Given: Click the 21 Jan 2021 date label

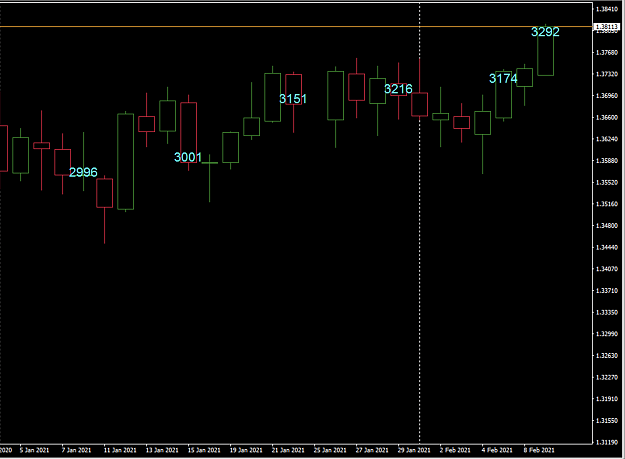Looking at the screenshot, I should click(288, 450).
